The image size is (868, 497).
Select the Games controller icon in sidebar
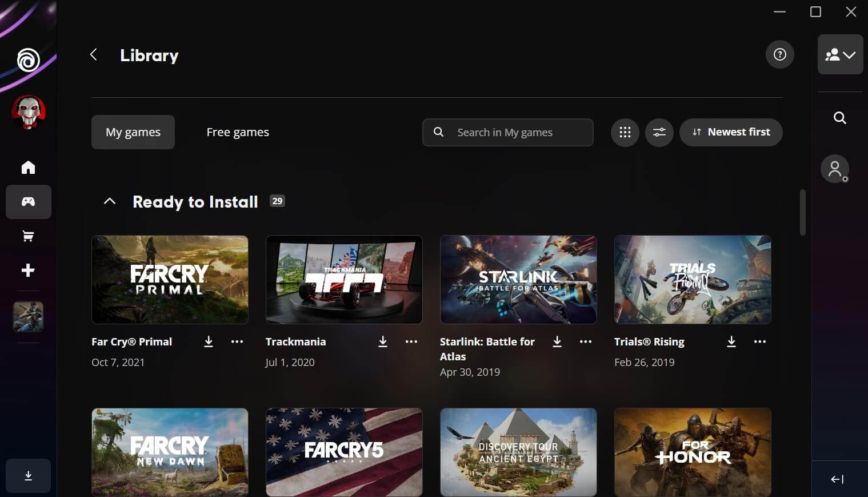[x=27, y=201]
